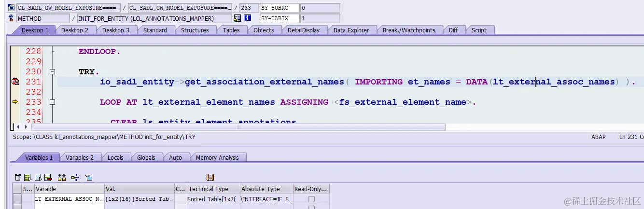644x209 pixels.
Task: Click the delete (trash can) icon in variables toolbar
Action: pyautogui.click(x=18, y=178)
